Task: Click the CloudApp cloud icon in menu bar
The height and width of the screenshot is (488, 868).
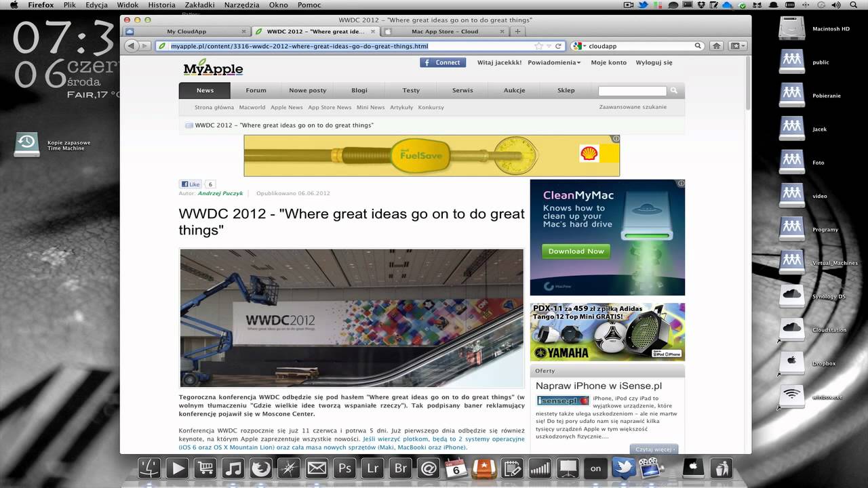Action: click(727, 5)
